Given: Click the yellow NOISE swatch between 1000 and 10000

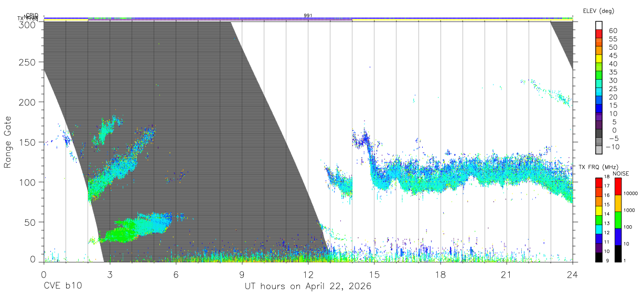Looking at the screenshot, I should (617, 203).
